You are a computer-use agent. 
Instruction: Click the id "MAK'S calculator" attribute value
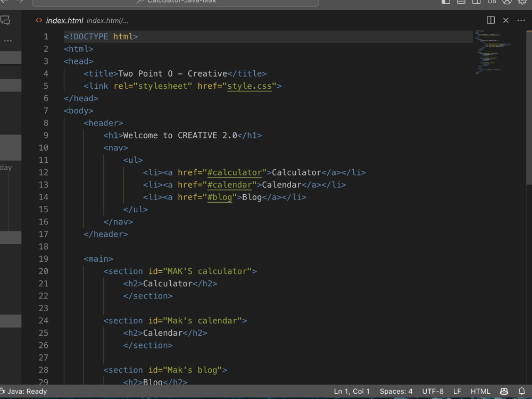pos(207,271)
